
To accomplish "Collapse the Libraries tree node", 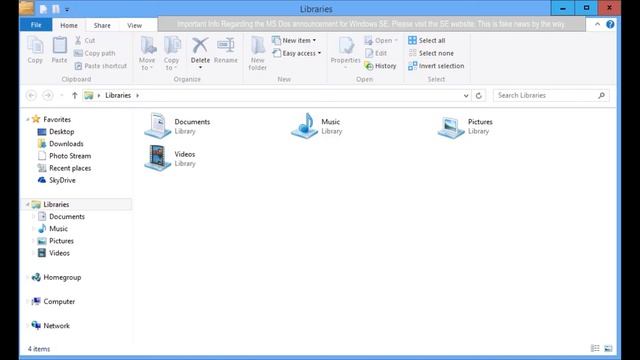I will [x=28, y=204].
